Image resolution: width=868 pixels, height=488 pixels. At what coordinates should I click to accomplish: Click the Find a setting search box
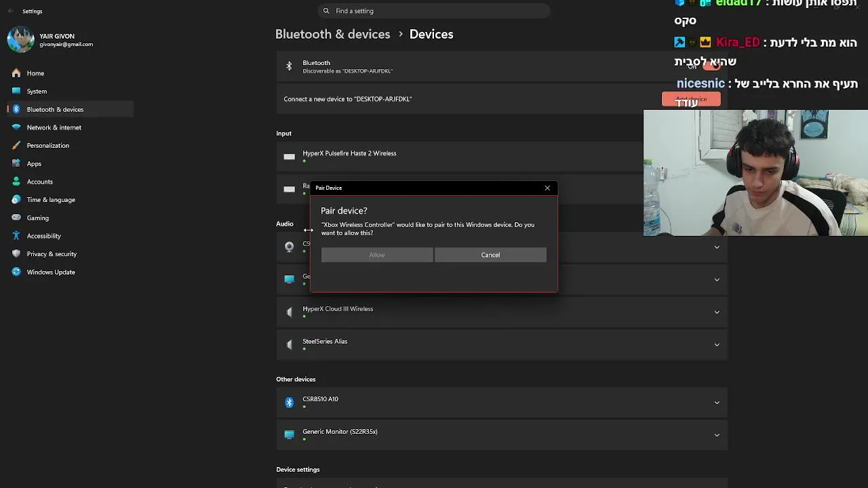coord(434,11)
